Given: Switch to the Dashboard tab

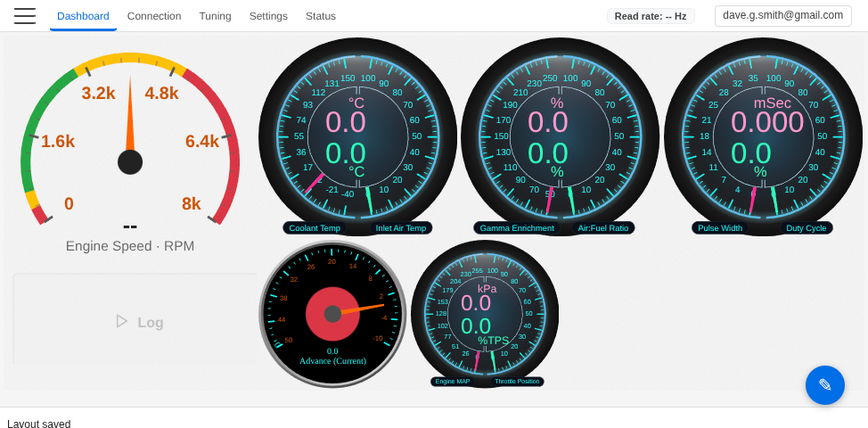Looking at the screenshot, I should [83, 16].
